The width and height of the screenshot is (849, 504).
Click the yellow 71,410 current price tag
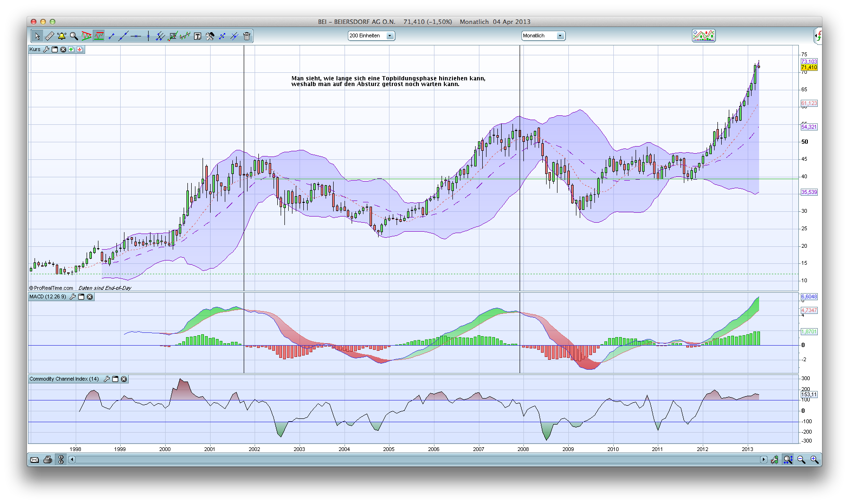click(x=809, y=68)
